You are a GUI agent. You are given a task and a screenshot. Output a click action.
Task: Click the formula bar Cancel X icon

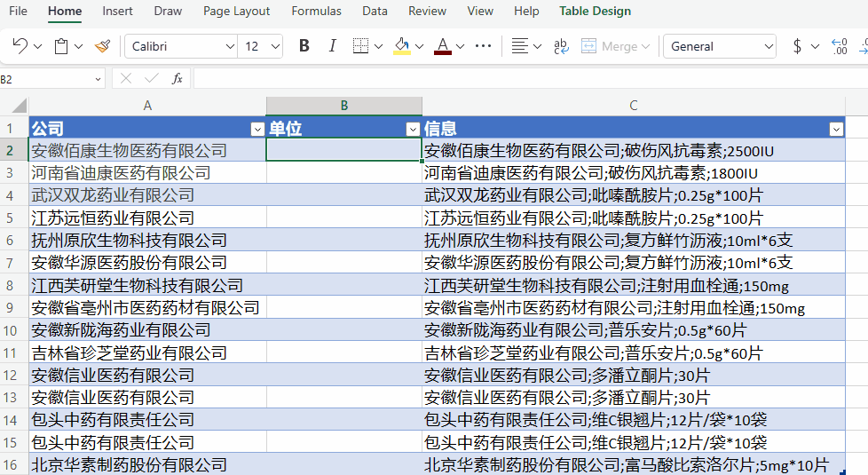[x=126, y=79]
